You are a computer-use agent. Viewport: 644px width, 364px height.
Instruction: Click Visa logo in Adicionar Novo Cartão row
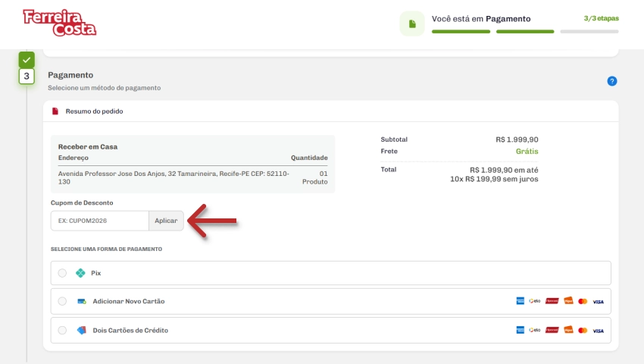click(598, 301)
